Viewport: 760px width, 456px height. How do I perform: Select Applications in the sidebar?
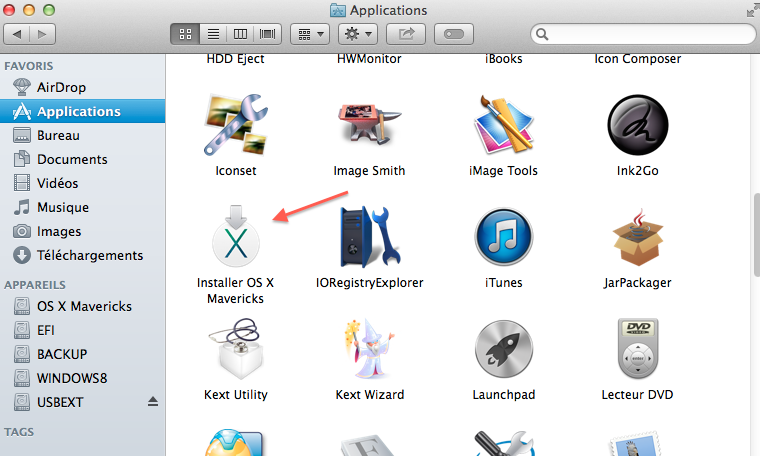[82, 111]
